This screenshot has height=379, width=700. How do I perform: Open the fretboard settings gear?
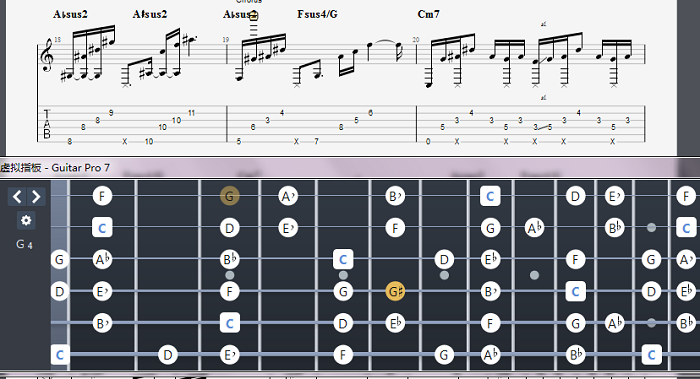click(x=26, y=220)
